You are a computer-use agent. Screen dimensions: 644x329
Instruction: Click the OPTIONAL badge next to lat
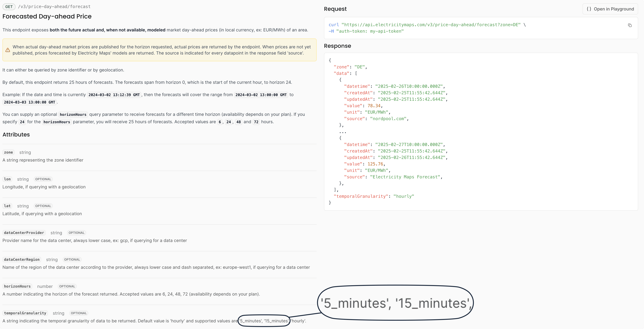coord(43,206)
